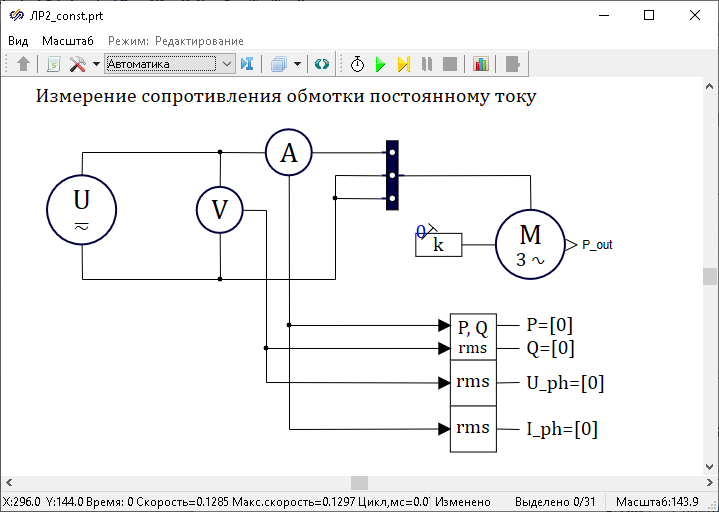The height and width of the screenshot is (512, 719).
Task: Click the horizontal scrollbar thumb
Action: click(360, 483)
